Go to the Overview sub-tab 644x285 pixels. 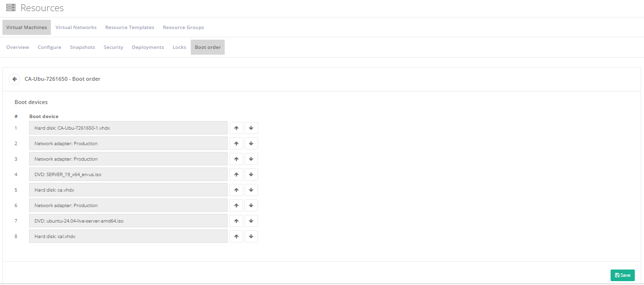pyautogui.click(x=18, y=47)
